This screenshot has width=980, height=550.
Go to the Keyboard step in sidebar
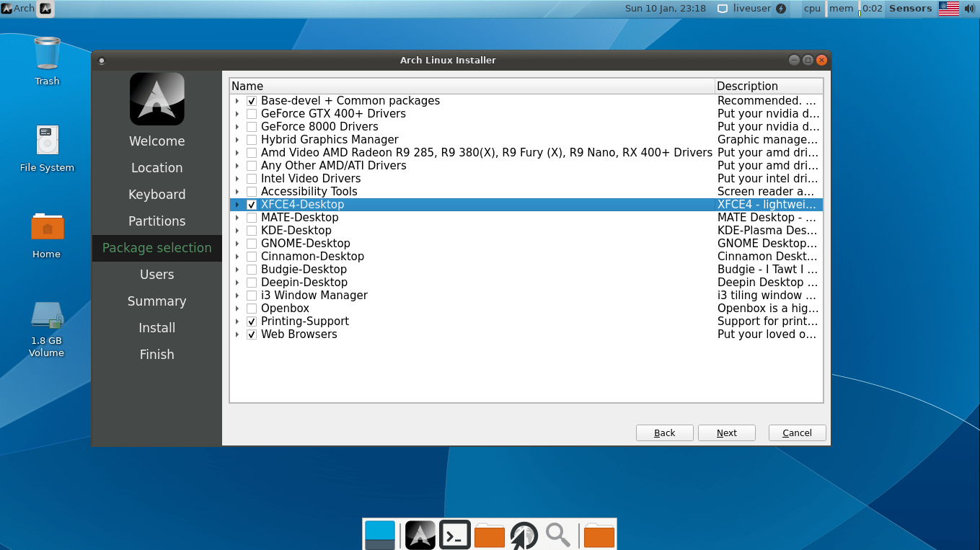click(x=156, y=195)
